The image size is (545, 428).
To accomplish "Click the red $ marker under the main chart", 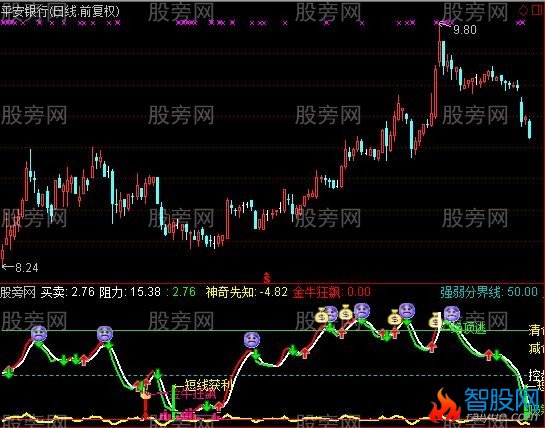I will click(267, 278).
